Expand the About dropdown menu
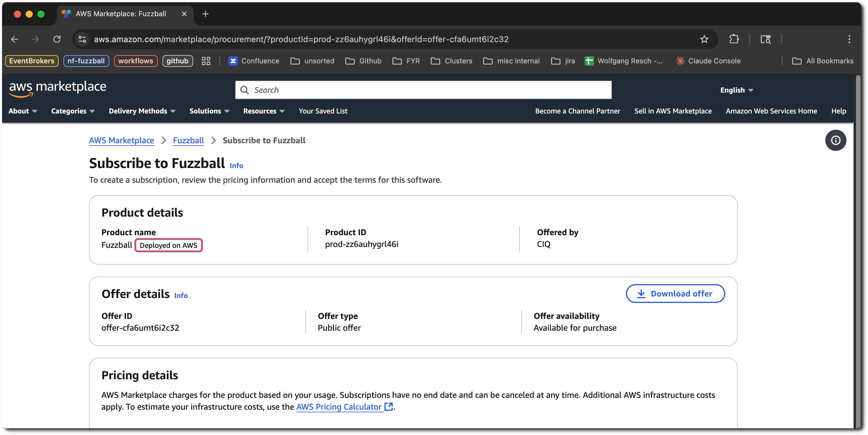This screenshot has height=435, width=868. tap(23, 111)
